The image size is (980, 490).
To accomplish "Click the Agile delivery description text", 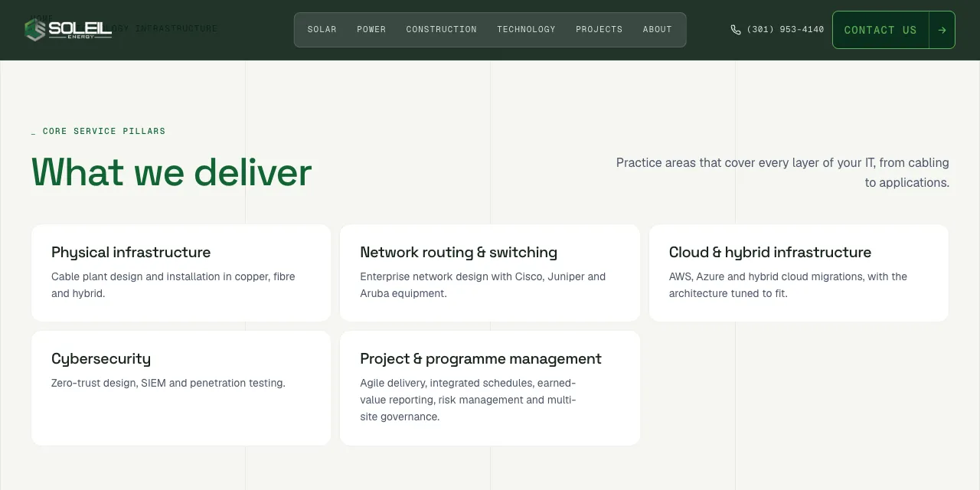I will 468,400.
